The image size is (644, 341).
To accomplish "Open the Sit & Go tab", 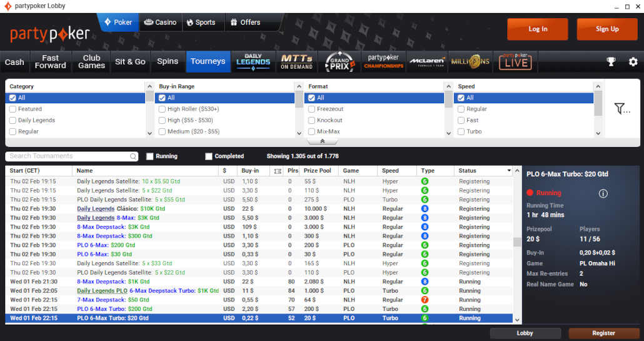I will pyautogui.click(x=130, y=61).
